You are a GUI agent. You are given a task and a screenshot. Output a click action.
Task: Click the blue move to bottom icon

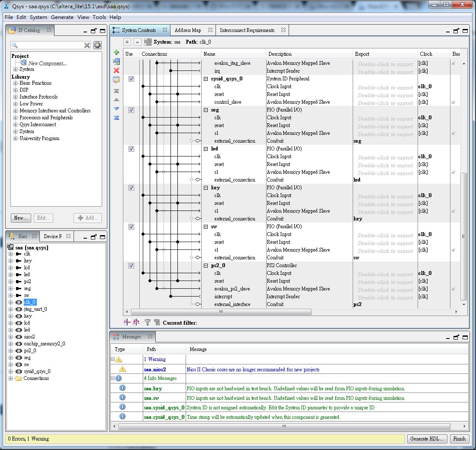116,118
